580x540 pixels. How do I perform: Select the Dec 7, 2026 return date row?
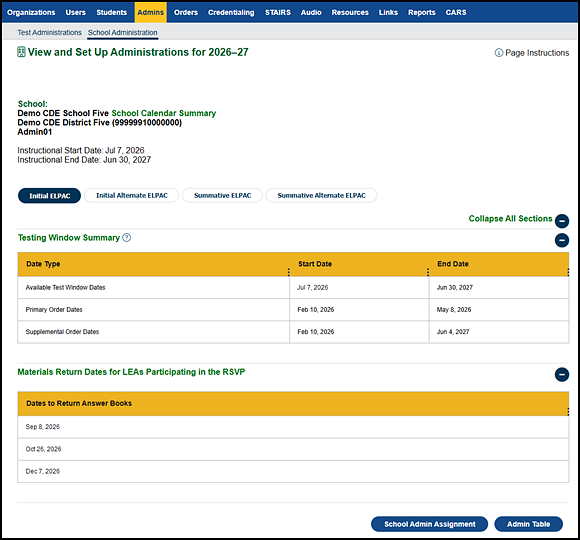[293, 471]
